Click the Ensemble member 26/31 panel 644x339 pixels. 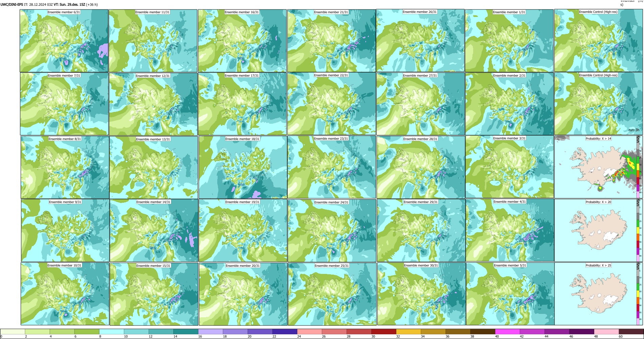[420, 40]
